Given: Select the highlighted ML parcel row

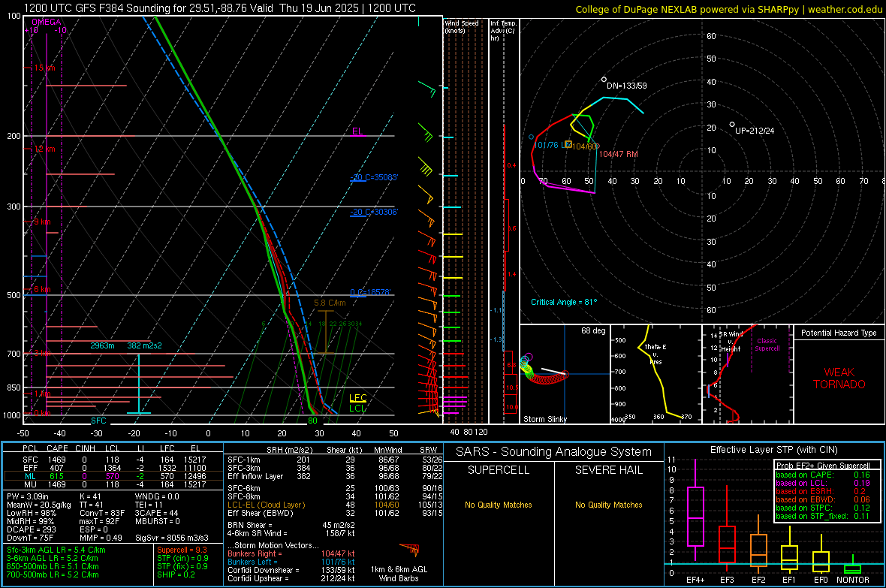Looking at the screenshot, I should (113, 476).
